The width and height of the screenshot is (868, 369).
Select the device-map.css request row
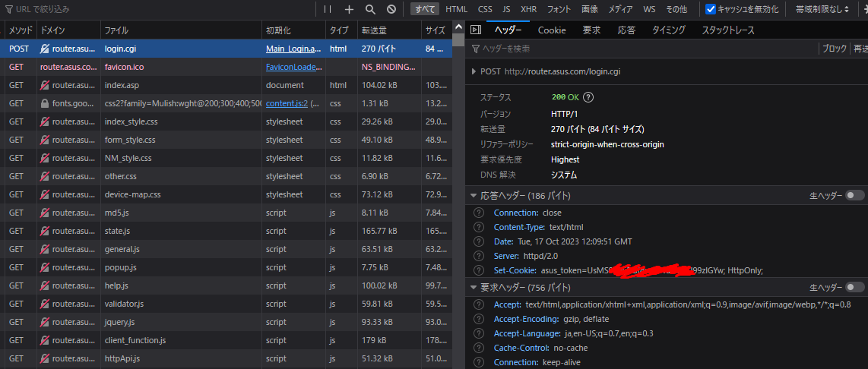[226, 194]
